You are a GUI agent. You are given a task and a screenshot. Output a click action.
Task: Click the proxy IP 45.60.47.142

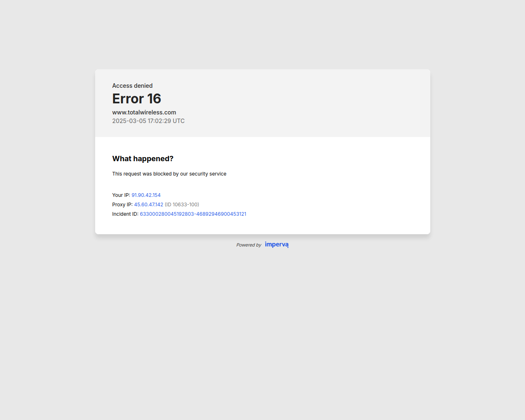point(148,205)
